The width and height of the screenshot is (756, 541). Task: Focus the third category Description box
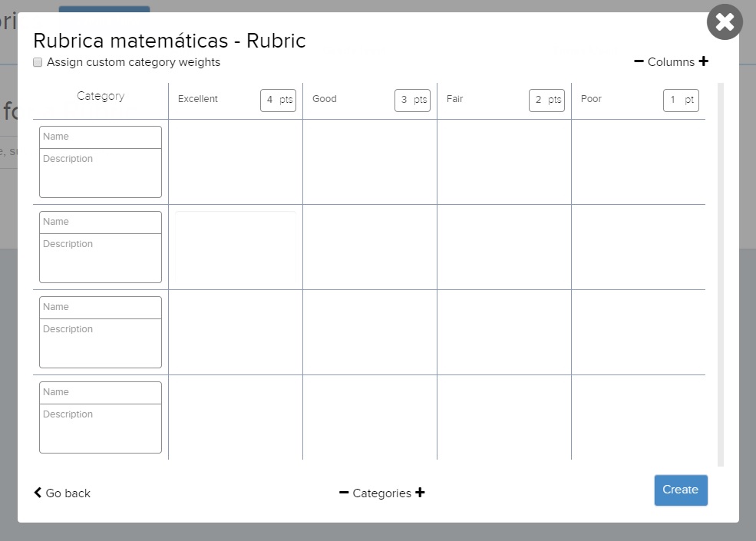click(x=101, y=343)
